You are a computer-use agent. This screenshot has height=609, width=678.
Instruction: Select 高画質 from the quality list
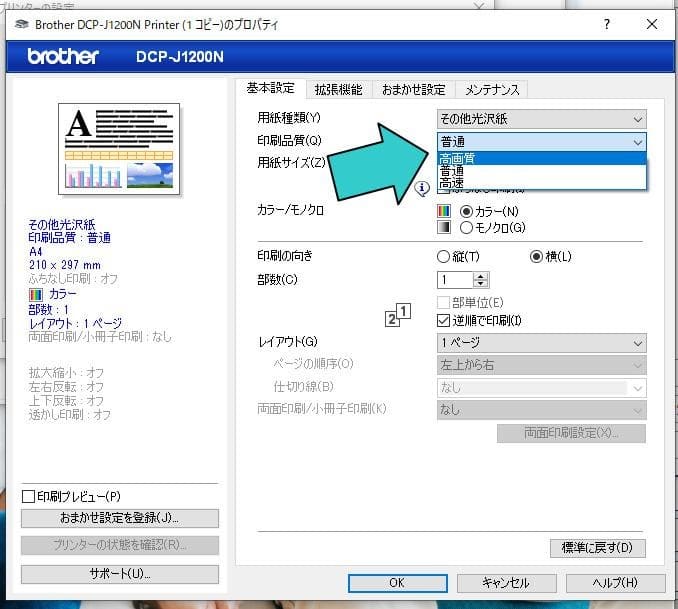pos(542,158)
